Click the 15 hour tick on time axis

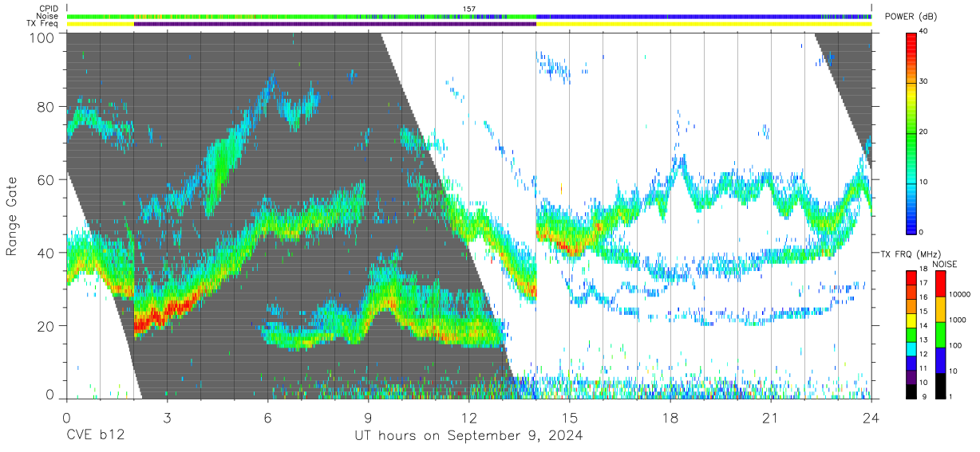[x=569, y=419]
